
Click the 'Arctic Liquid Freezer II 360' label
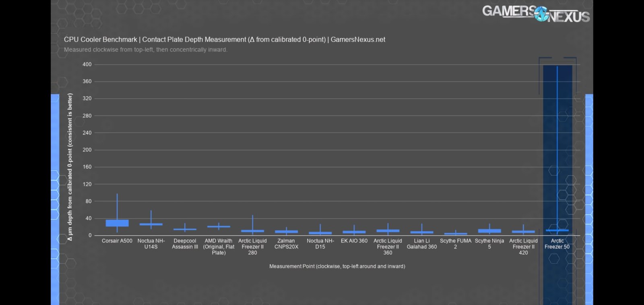[388, 247]
